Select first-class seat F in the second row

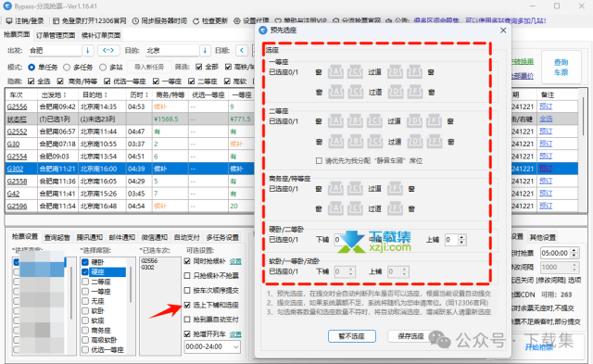coord(414,92)
